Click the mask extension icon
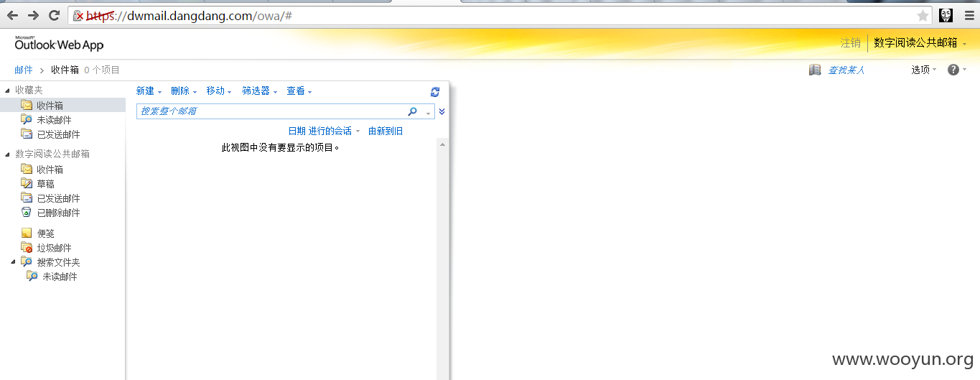 pos(946,16)
